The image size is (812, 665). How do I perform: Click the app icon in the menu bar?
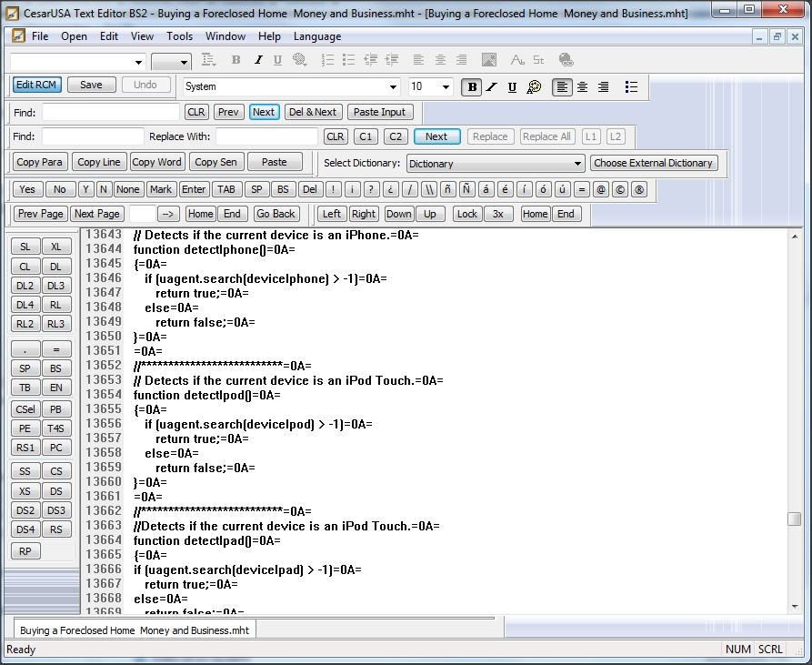[18, 36]
